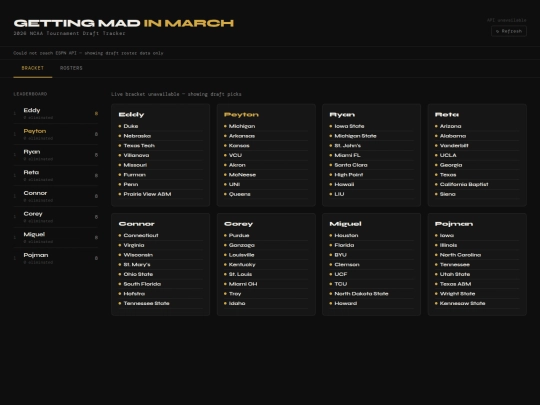Click Kansas in Peyton's picks
540x405 pixels.
point(239,146)
